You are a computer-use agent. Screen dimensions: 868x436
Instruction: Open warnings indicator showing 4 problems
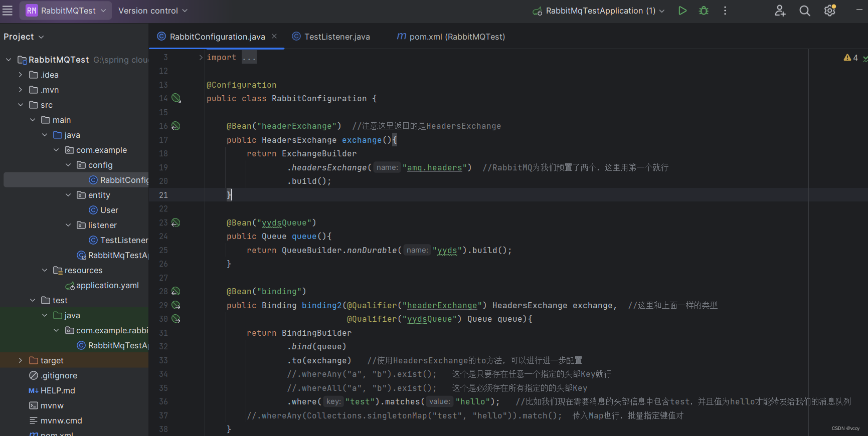(850, 58)
